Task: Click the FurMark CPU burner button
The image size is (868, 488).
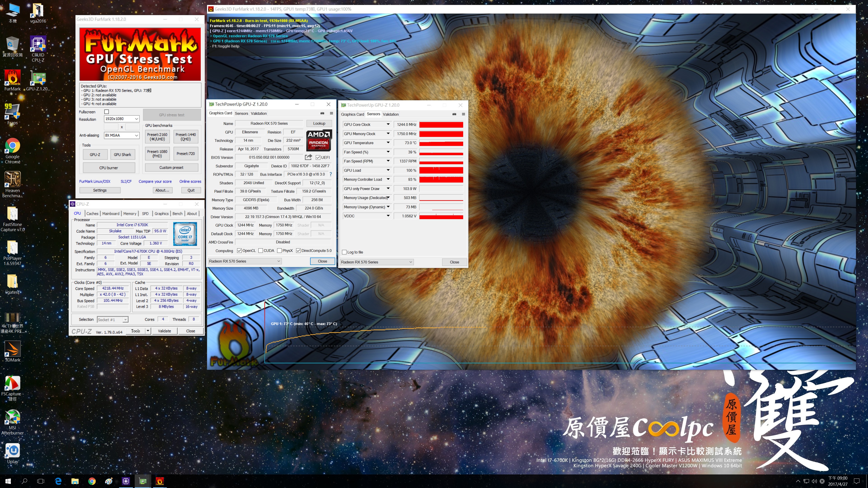Action: tap(109, 168)
